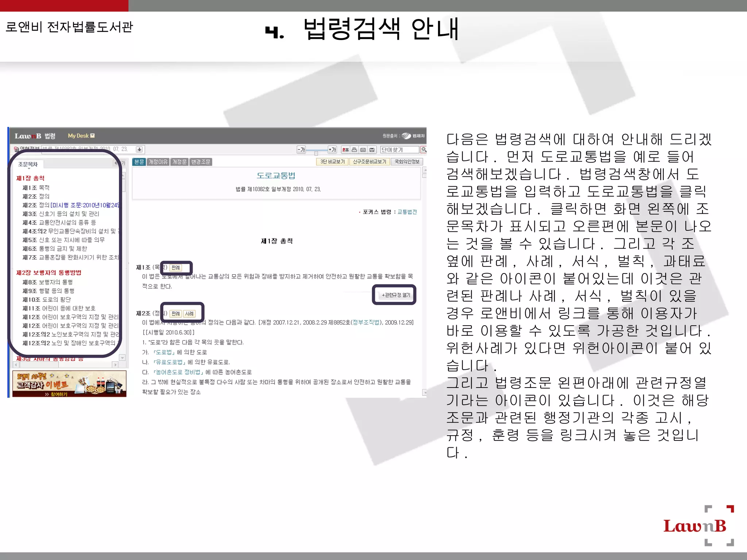Click the 단어찾기 search input field
747x560 pixels.
(x=399, y=150)
